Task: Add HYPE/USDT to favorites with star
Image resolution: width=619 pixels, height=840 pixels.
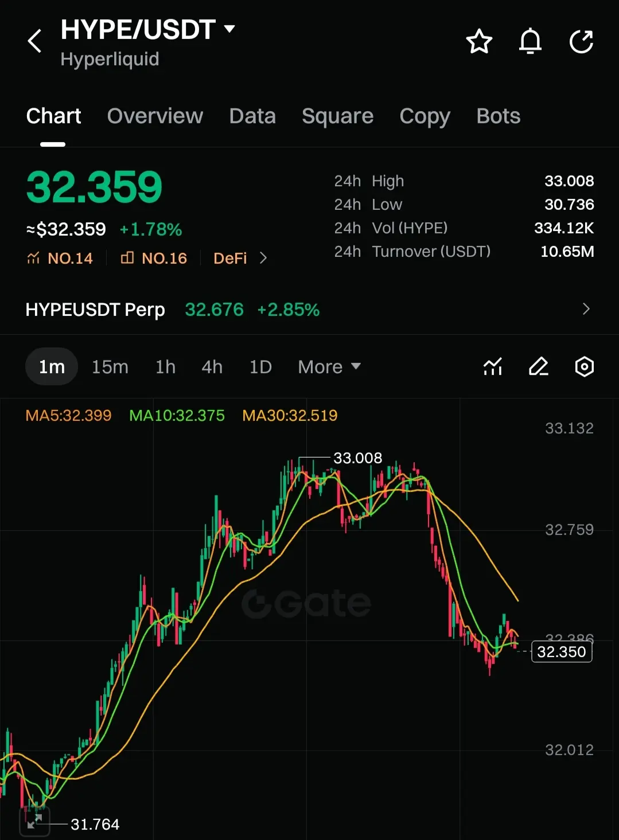Action: pos(479,41)
